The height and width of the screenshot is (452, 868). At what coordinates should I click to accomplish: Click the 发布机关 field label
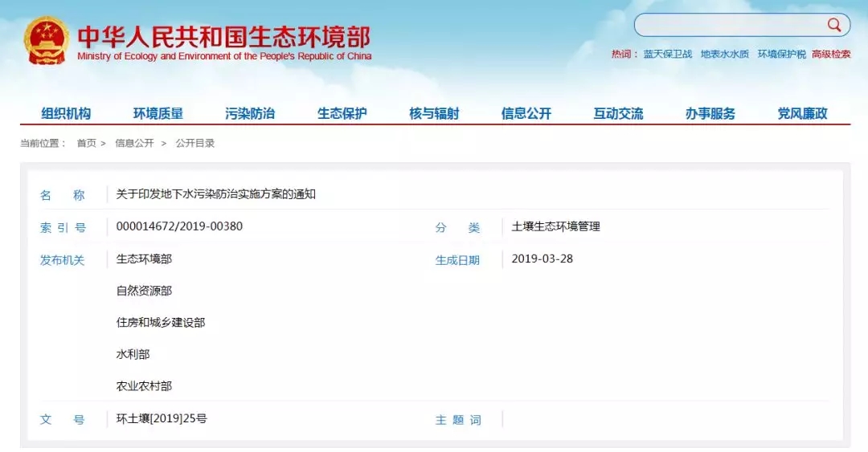(62, 261)
